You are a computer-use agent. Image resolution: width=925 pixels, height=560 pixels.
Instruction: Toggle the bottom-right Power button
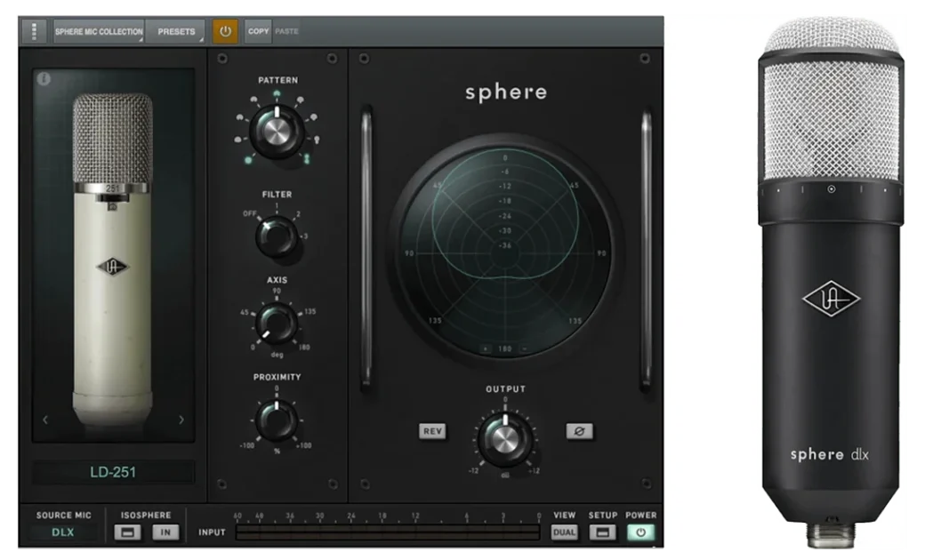point(640,532)
